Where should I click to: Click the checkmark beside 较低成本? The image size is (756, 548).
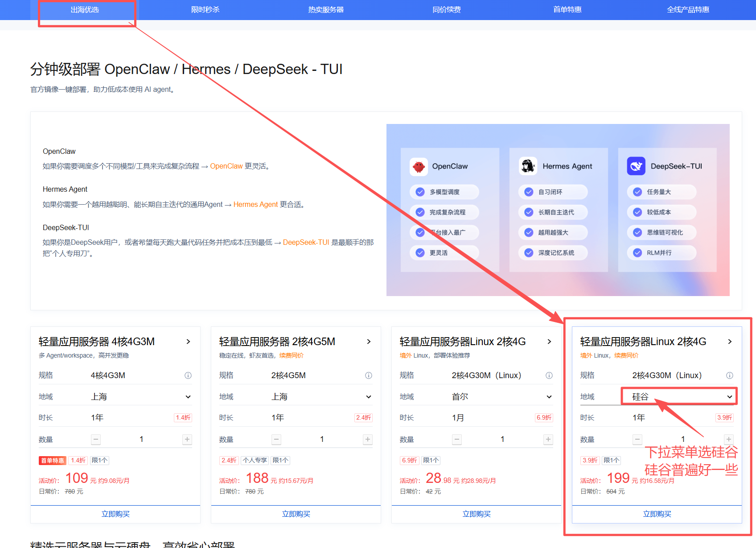(x=637, y=212)
